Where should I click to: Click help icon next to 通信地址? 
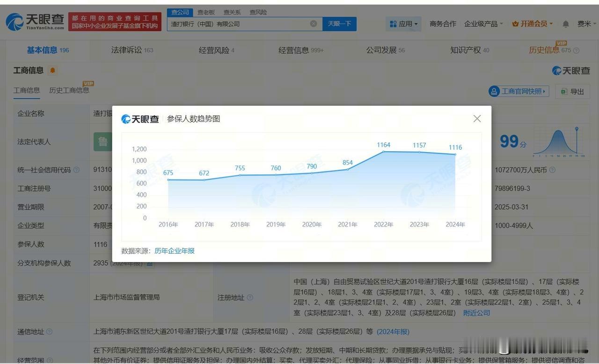pos(49,332)
